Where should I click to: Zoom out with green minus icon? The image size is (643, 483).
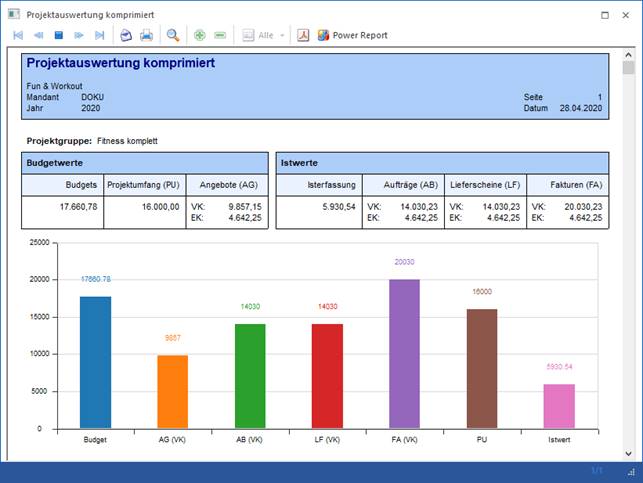click(x=220, y=35)
